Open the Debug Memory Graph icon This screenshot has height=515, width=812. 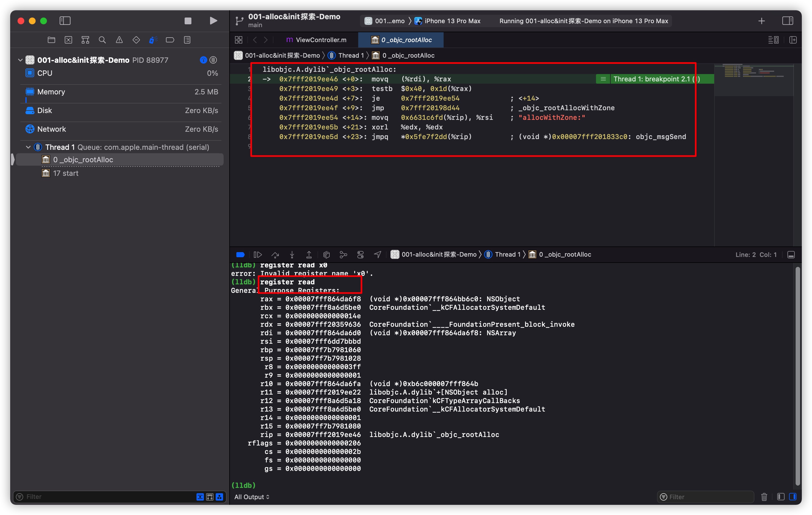click(x=343, y=255)
